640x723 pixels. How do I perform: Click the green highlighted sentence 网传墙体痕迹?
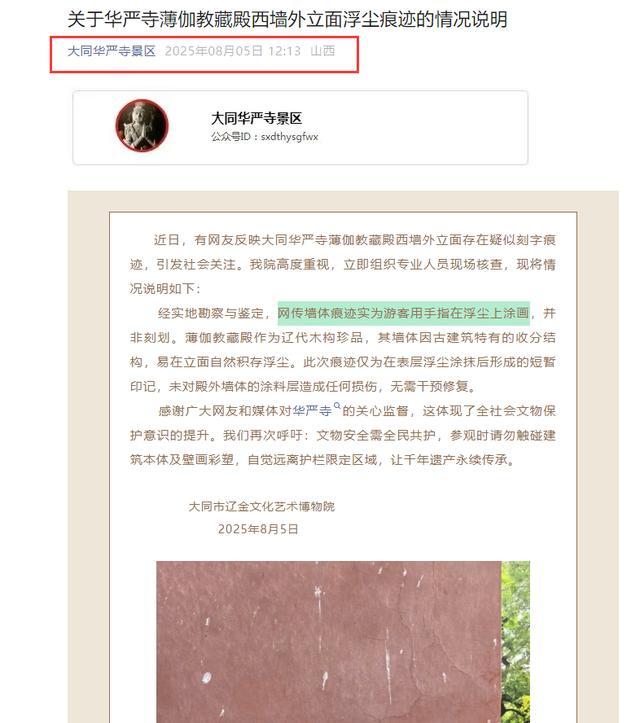(x=403, y=313)
